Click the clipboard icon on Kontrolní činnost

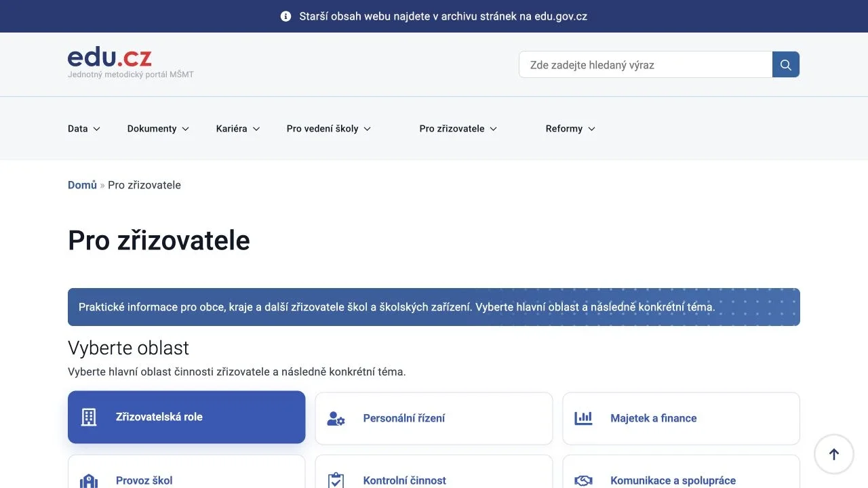pos(336,481)
